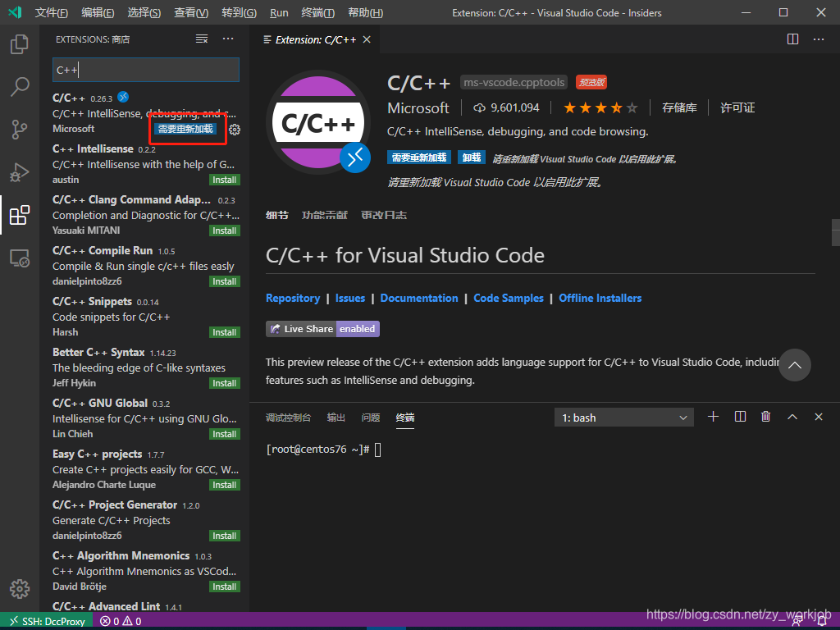
Task: Open the Run menu
Action: pyautogui.click(x=279, y=12)
